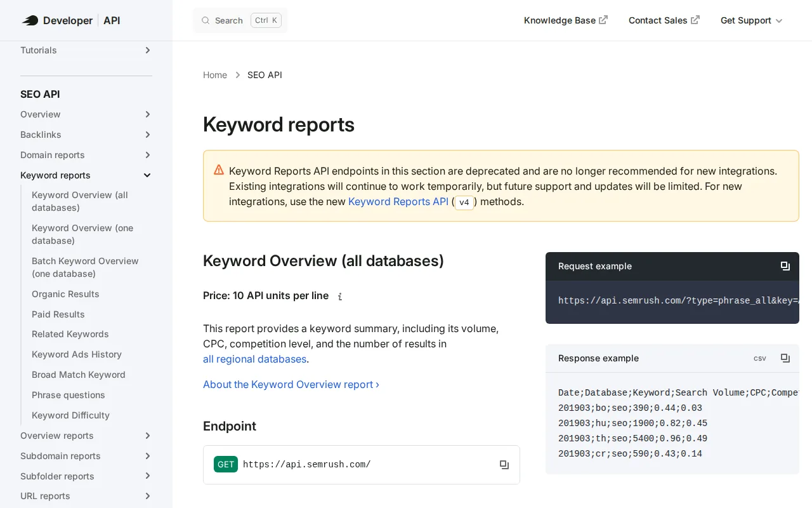Click the Developer logo text
The image size is (812, 508).
click(x=68, y=20)
